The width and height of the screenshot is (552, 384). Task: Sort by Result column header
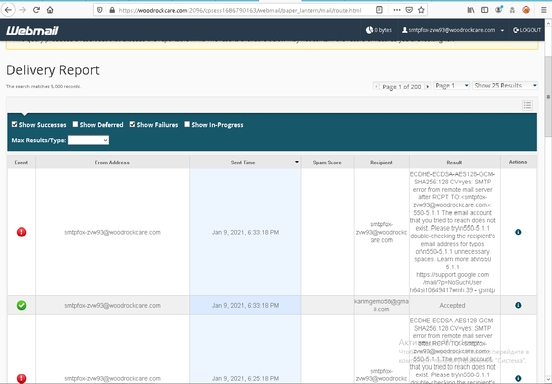pos(454,162)
